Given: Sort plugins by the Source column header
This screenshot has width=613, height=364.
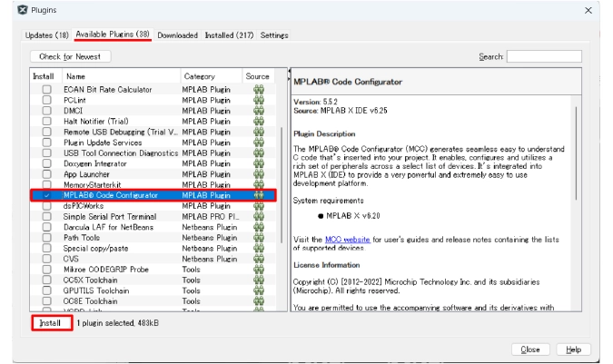Looking at the screenshot, I should point(257,76).
